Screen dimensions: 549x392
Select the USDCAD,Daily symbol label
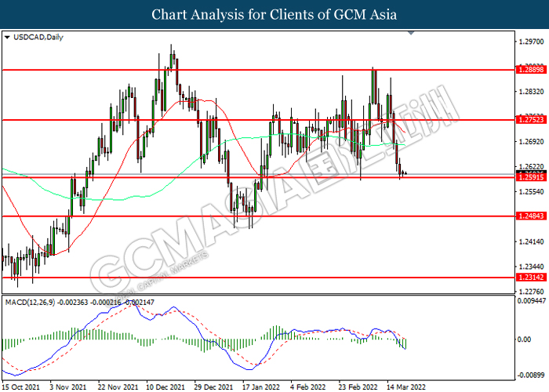[38, 37]
